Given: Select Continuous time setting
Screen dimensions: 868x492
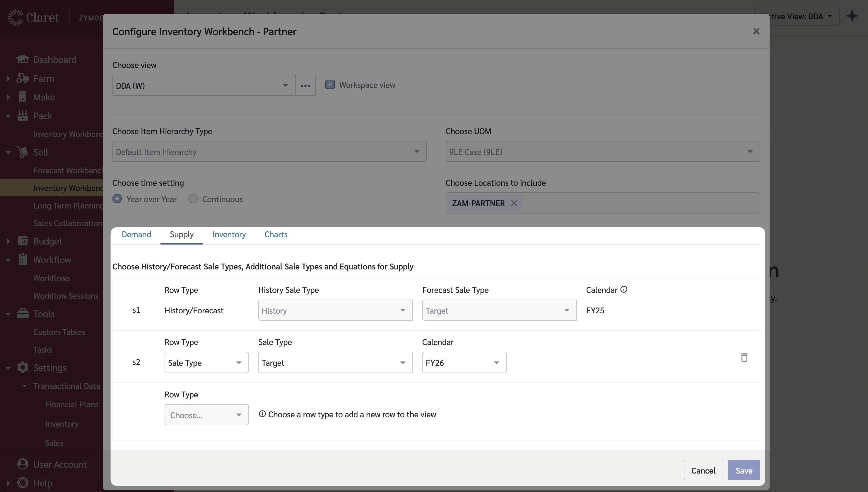Looking at the screenshot, I should [x=193, y=199].
